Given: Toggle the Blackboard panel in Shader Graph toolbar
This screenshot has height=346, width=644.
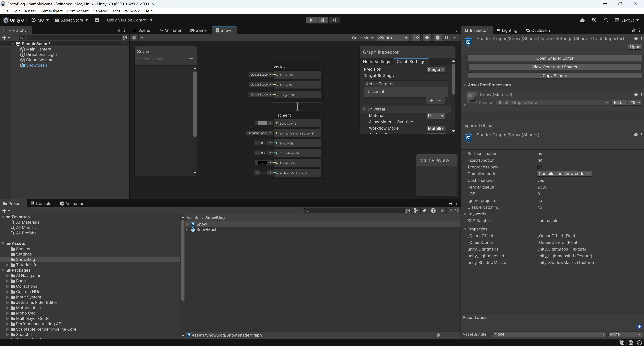Looking at the screenshot, I should click(416, 38).
